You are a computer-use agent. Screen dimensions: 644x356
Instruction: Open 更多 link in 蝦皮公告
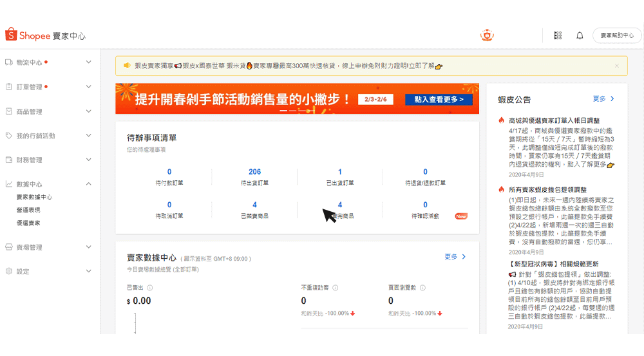coord(603,99)
